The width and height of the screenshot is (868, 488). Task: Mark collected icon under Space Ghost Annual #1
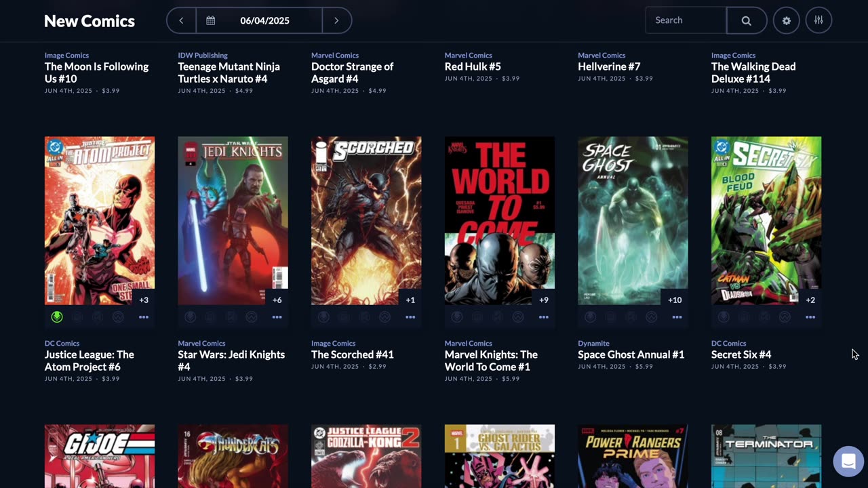pyautogui.click(x=610, y=317)
